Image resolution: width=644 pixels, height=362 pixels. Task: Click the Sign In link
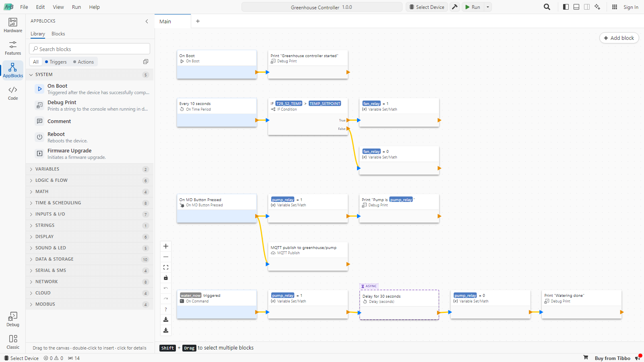click(631, 7)
